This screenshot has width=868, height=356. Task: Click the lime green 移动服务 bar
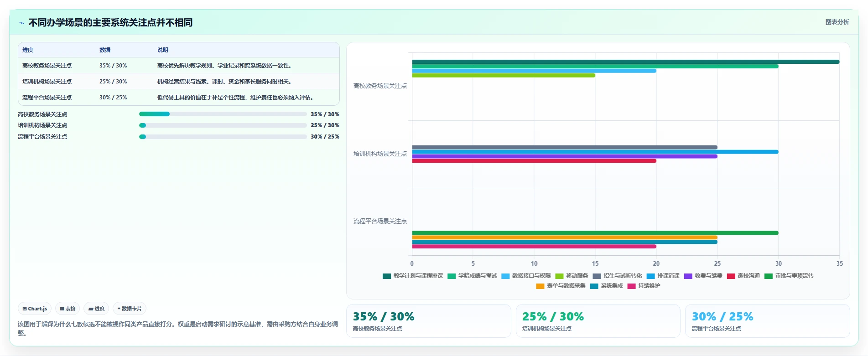(x=504, y=75)
